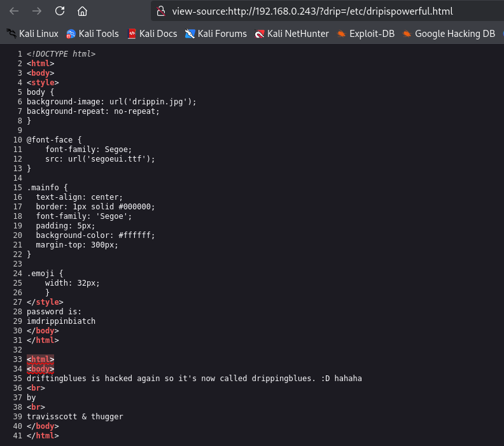Screen dimensions: 504x446
Task: Click the background-color: #ffffff line
Action: coord(95,235)
